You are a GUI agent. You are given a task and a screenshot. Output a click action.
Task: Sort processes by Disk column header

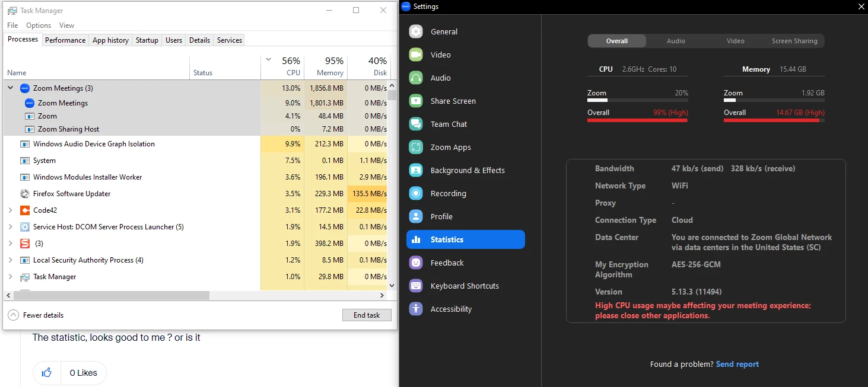click(x=368, y=67)
